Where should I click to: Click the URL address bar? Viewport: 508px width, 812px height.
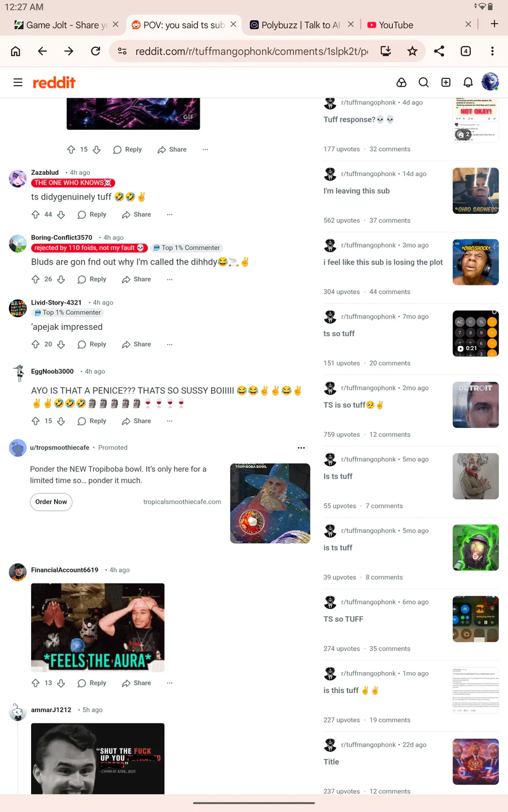[252, 51]
